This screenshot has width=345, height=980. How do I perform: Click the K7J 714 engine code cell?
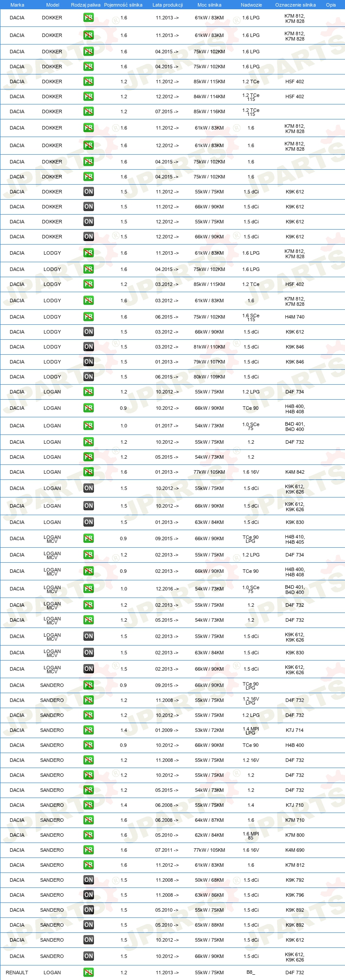(x=295, y=730)
